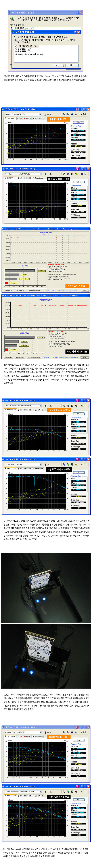Viewport: 92px width, 868px height.
Task: Click Exit icon in WDC WD2500AAJS window
Action: (84, 406)
